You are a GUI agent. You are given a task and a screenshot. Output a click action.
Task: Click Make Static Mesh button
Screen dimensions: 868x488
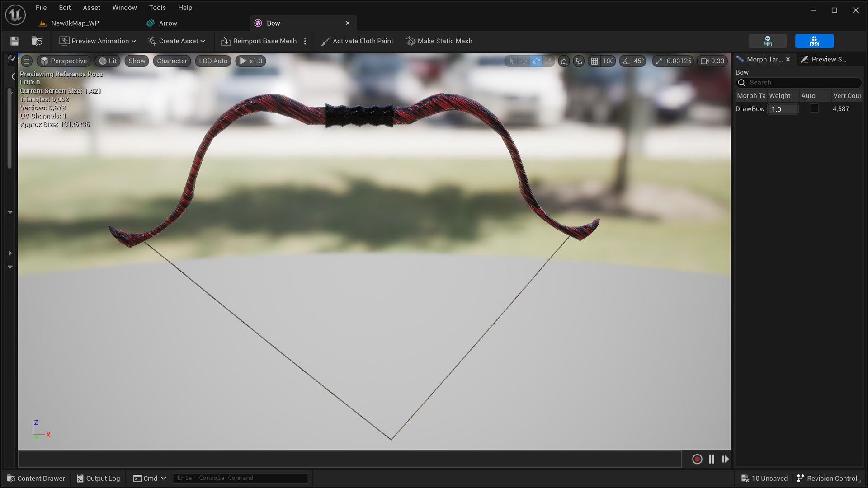pyautogui.click(x=439, y=41)
